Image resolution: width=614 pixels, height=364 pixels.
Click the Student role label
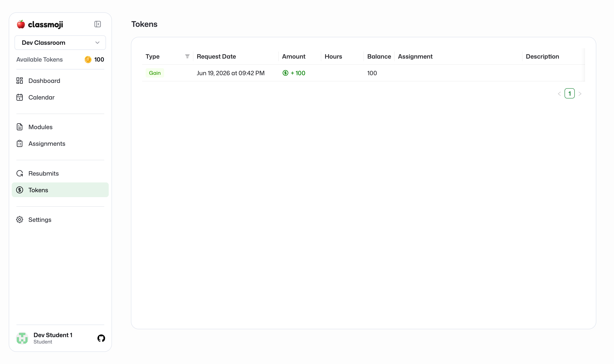point(43,342)
